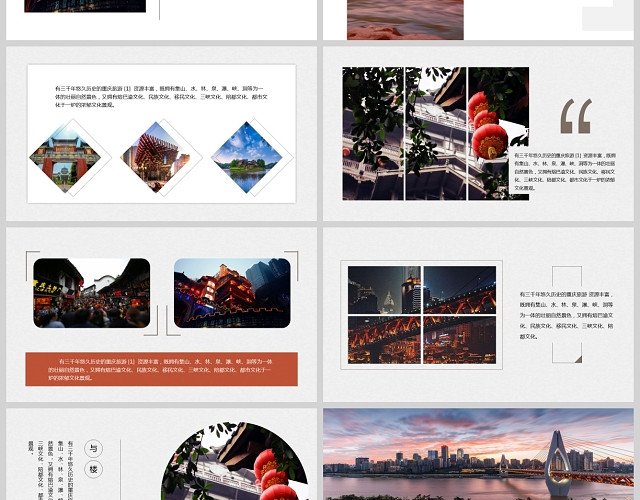Open the bottom-left lit bridge grid photo
The width and height of the screenshot is (640, 500).
click(384, 340)
